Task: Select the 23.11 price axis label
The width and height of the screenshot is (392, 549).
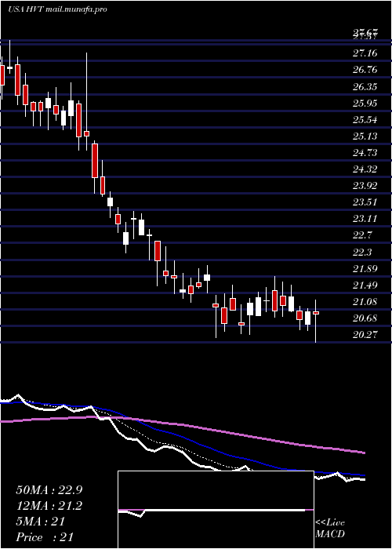Action: 365,219
